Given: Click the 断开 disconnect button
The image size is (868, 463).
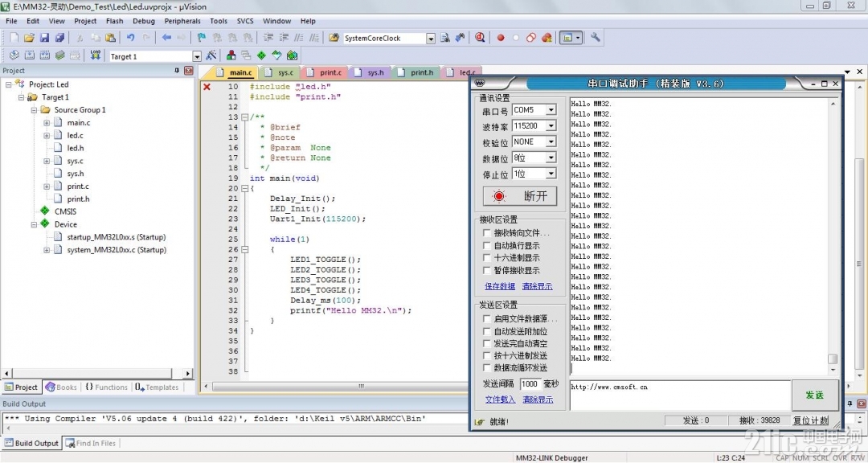Looking at the screenshot, I should click(x=520, y=196).
